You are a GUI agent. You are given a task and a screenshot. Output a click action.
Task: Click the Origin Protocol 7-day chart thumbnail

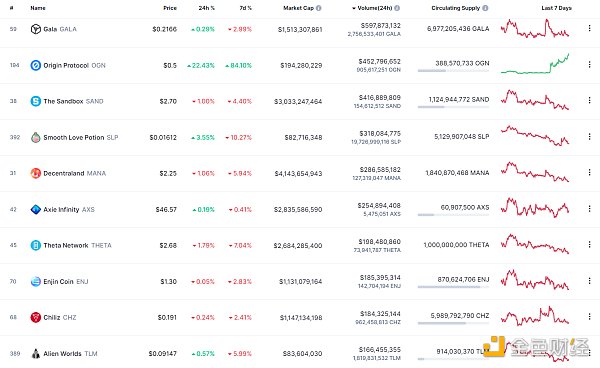point(535,64)
